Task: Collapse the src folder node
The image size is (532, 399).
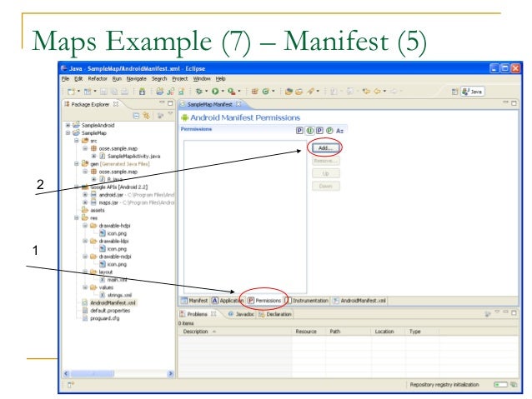Action: pos(77,140)
